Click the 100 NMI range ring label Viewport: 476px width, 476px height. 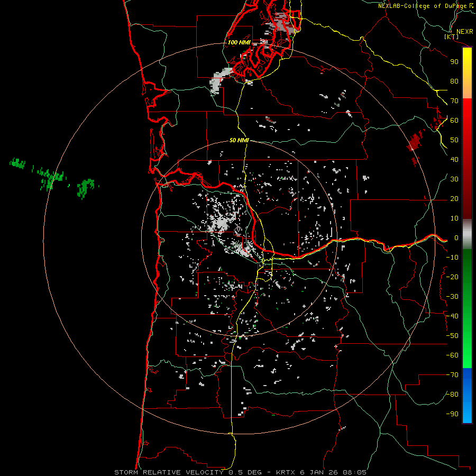pos(239,42)
